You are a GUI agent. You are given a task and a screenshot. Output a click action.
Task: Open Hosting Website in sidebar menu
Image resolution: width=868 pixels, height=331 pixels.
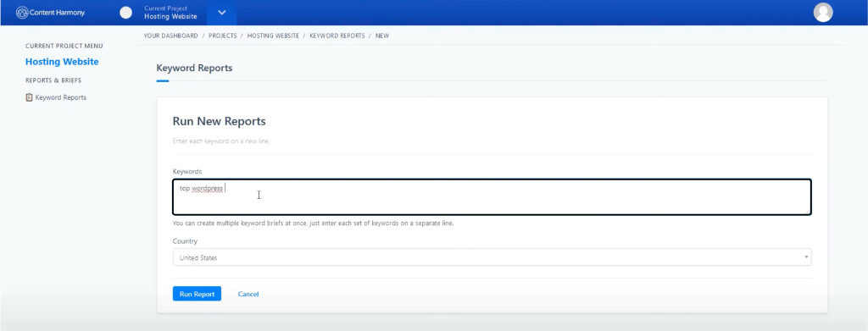coord(62,62)
